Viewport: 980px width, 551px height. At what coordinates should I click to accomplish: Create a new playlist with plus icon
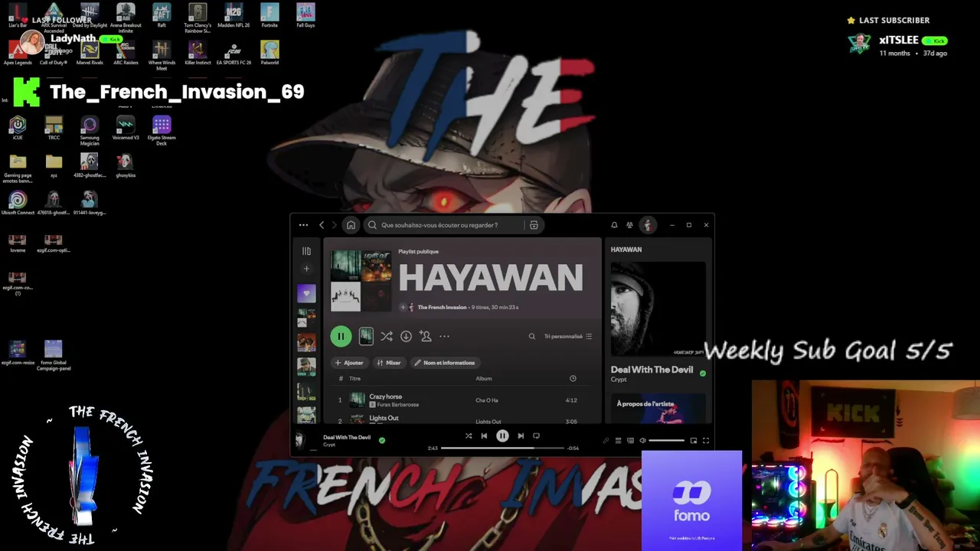click(x=306, y=269)
